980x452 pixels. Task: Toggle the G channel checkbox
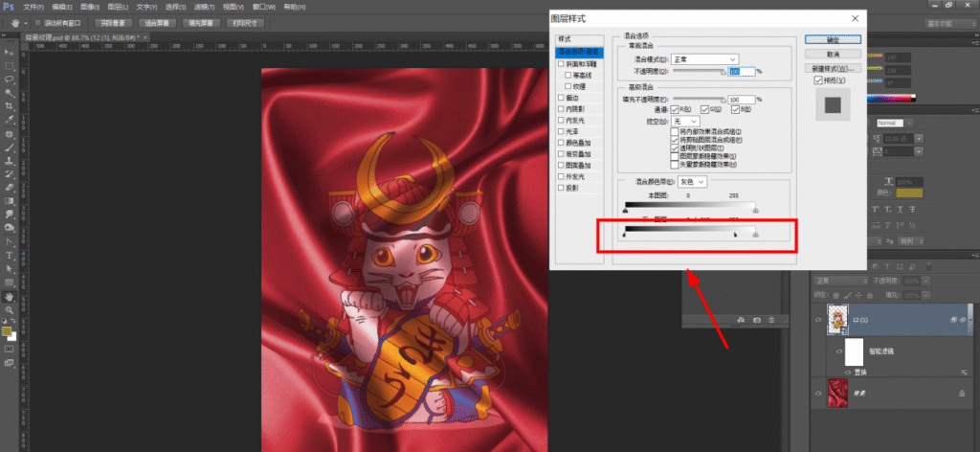click(x=705, y=109)
